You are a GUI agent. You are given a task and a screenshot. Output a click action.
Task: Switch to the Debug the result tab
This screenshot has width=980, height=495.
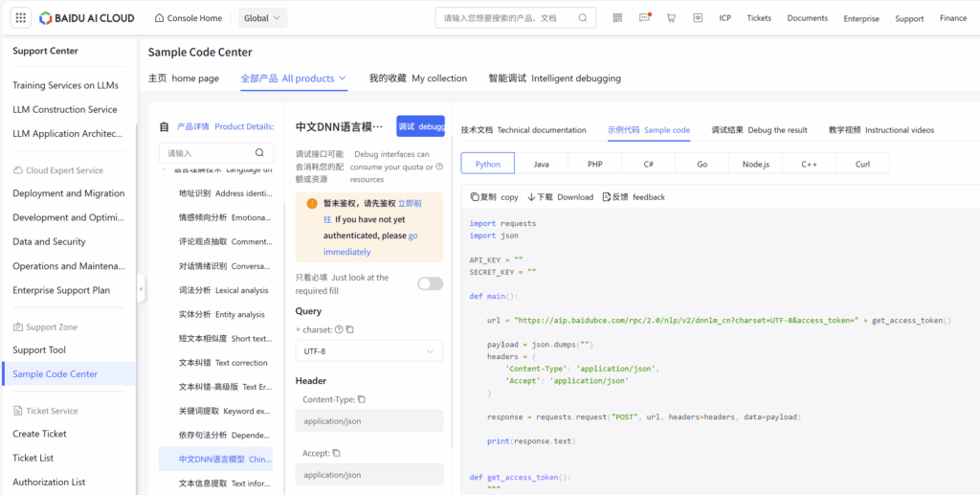coord(759,130)
